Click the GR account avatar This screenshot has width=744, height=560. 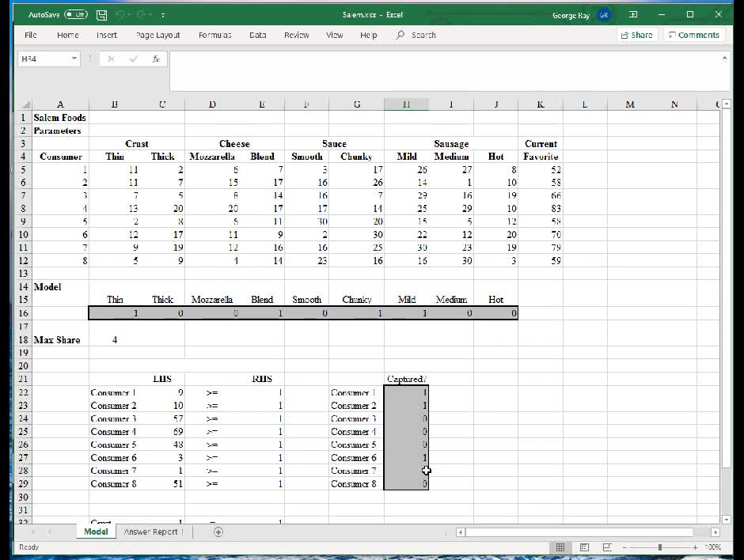click(604, 15)
